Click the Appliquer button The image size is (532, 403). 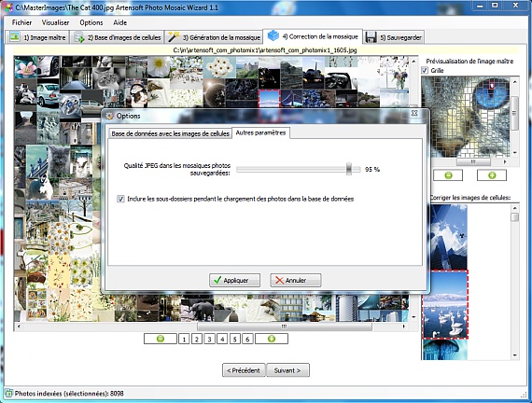point(235,280)
